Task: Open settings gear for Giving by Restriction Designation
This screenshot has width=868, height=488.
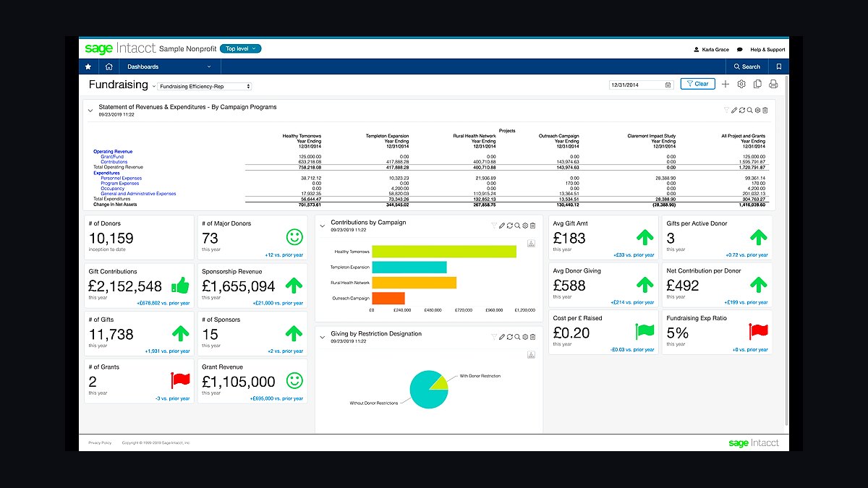Action: (x=525, y=337)
